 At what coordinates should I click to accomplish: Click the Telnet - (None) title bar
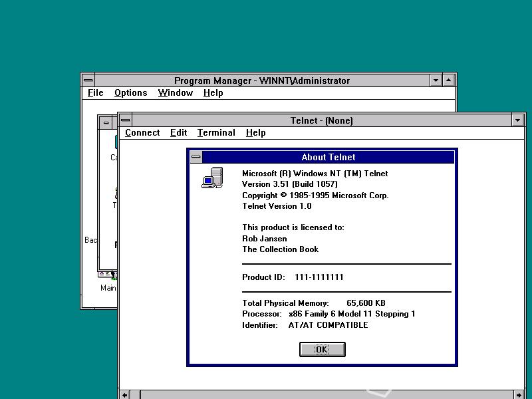click(x=321, y=120)
